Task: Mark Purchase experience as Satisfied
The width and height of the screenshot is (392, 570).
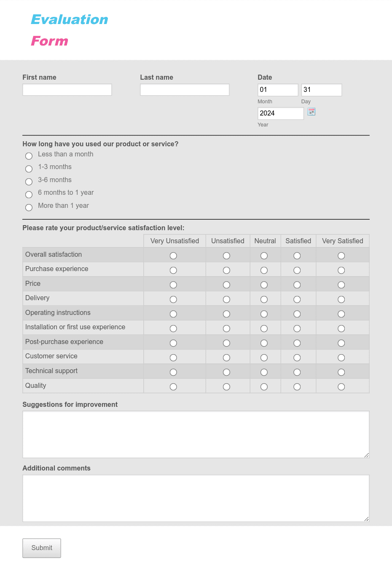Action: click(x=297, y=270)
